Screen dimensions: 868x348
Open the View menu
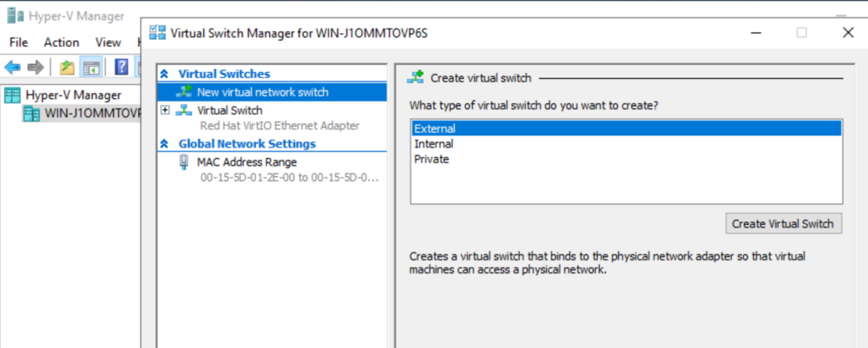108,43
